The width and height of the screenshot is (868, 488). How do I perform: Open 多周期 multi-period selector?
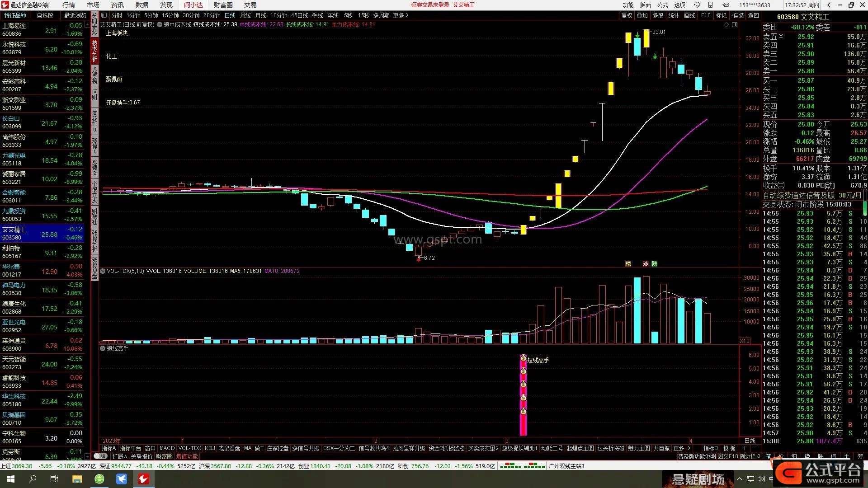click(x=381, y=15)
